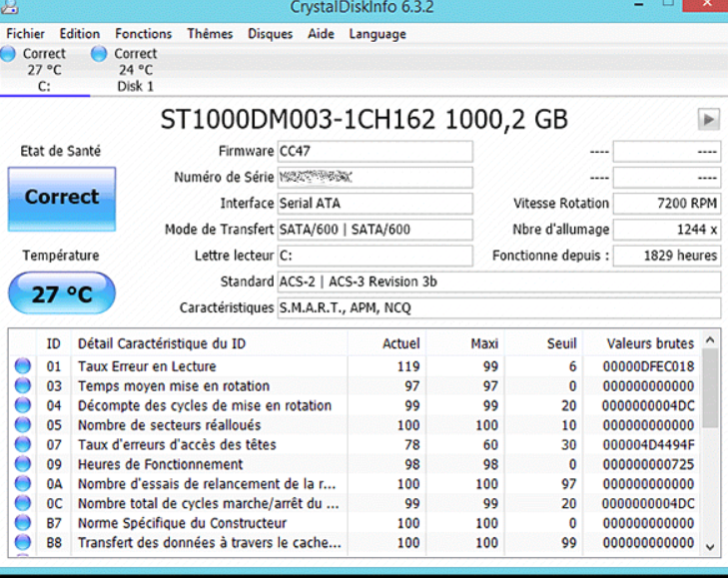The height and width of the screenshot is (578, 728).
Task: Select the Taux Erreur en Lecture row
Action: point(355,366)
